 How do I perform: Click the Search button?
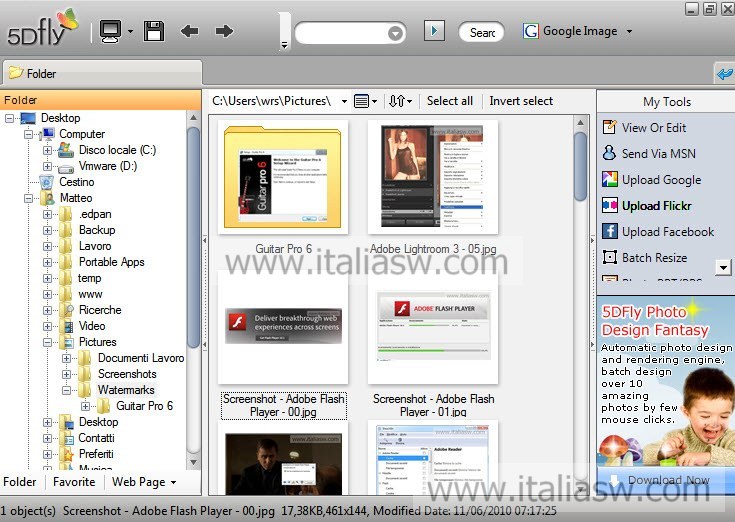481,32
